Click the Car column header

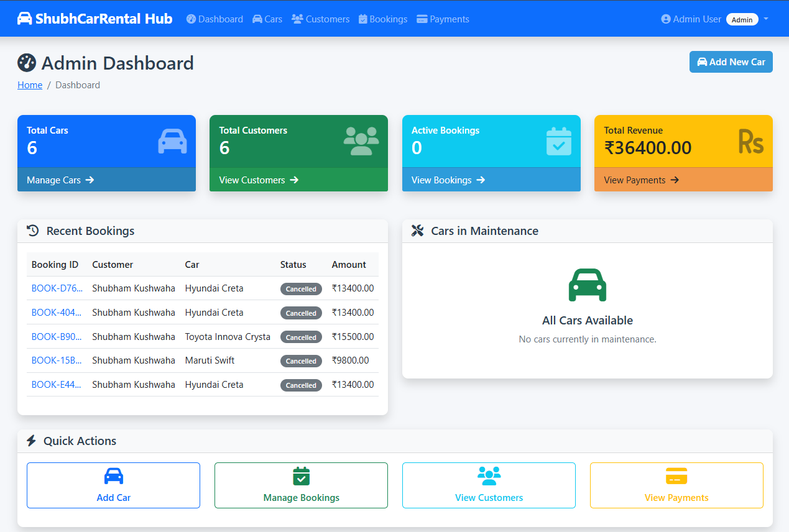(x=192, y=265)
